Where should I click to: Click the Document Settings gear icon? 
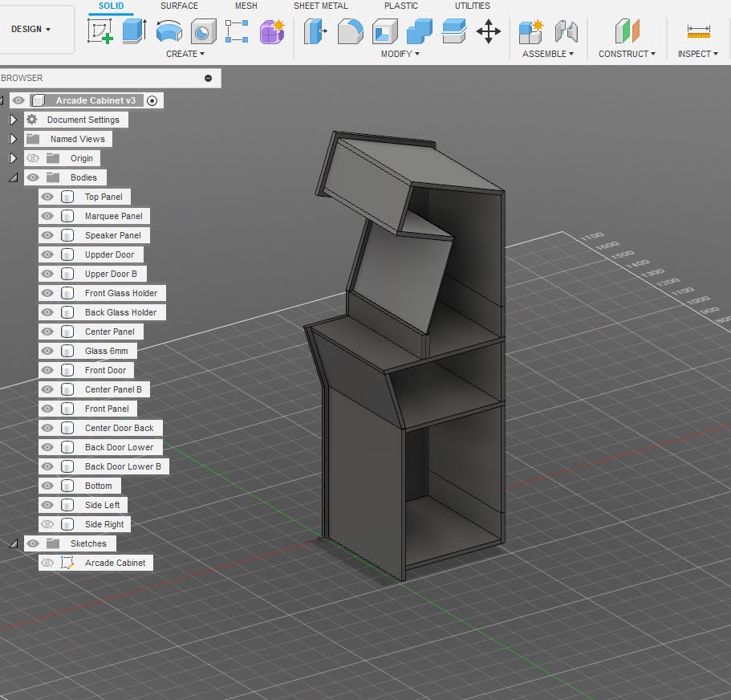pyautogui.click(x=32, y=120)
